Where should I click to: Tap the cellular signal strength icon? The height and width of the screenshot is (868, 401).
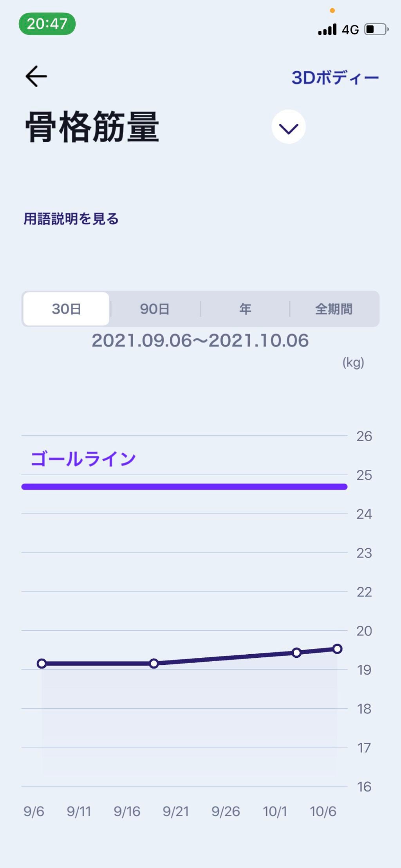(x=327, y=29)
